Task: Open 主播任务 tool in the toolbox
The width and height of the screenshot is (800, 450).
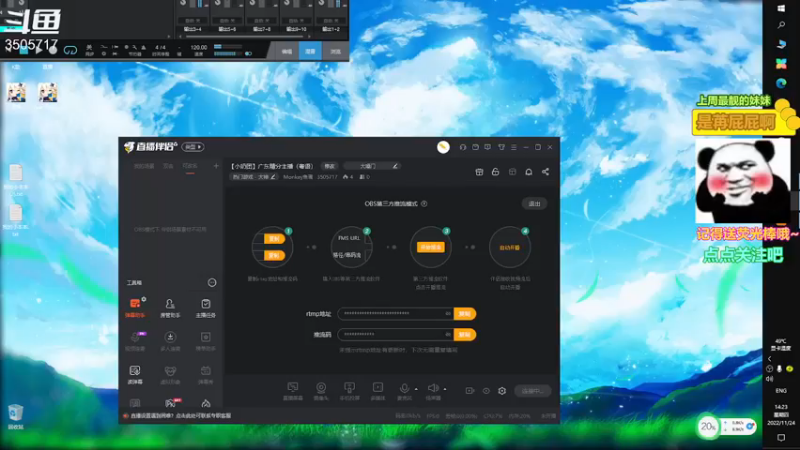Action: [x=206, y=308]
